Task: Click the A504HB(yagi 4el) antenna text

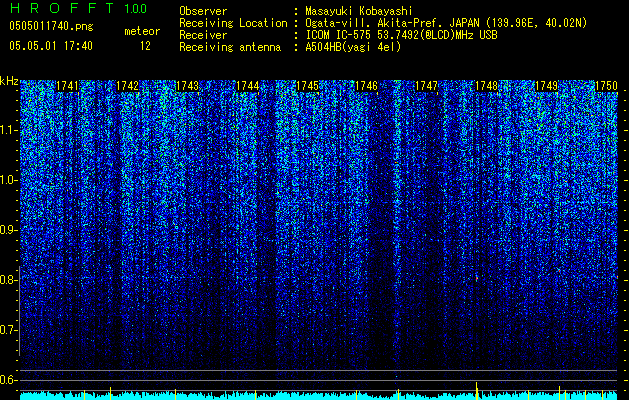Action: pyautogui.click(x=353, y=47)
